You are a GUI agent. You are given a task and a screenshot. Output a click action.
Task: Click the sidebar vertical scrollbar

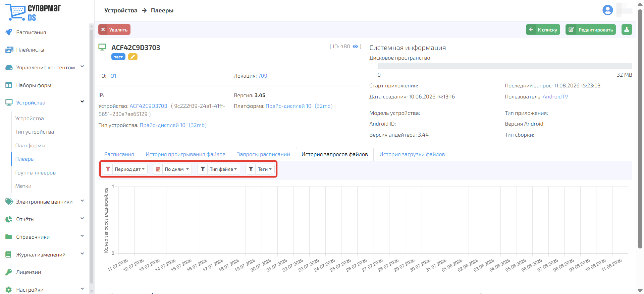(92, 157)
